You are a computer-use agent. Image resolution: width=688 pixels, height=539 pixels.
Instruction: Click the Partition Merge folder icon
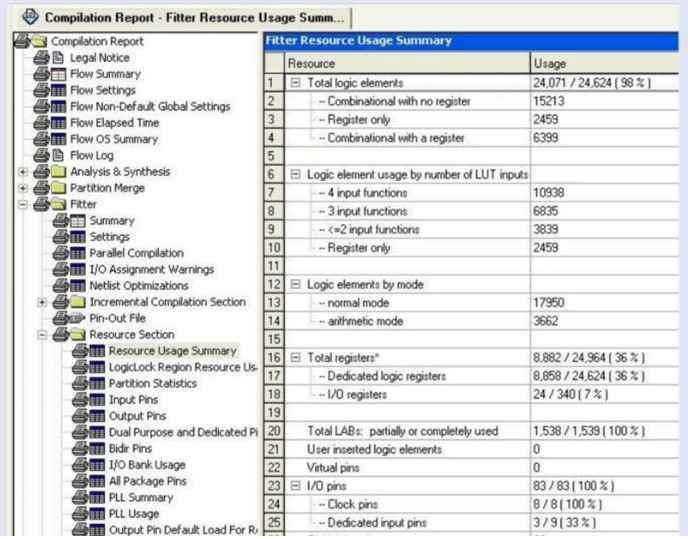point(58,188)
